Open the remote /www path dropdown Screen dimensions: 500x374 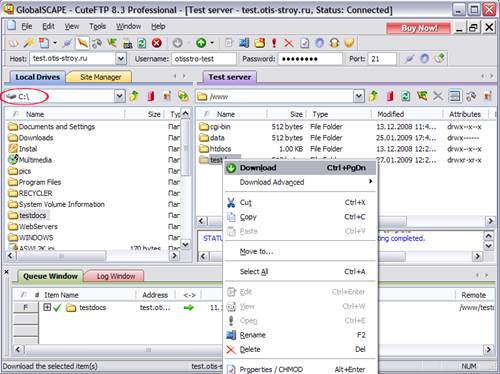click(x=359, y=96)
